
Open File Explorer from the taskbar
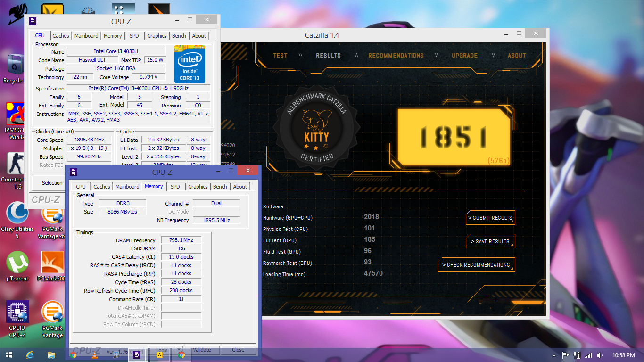click(51, 355)
